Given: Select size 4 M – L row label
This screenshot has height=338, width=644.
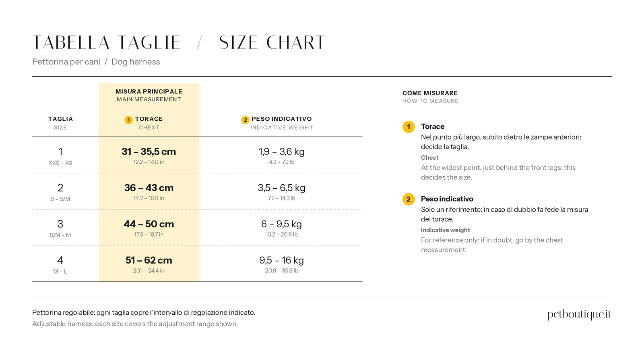Looking at the screenshot, I should pos(60,265).
